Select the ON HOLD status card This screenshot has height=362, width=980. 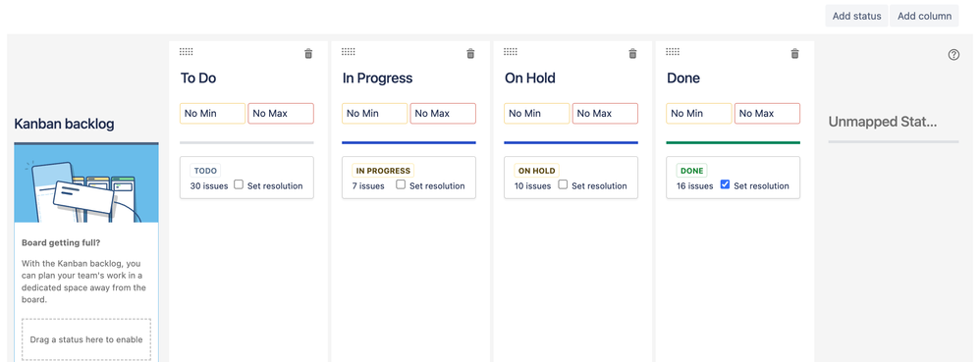(x=572, y=178)
